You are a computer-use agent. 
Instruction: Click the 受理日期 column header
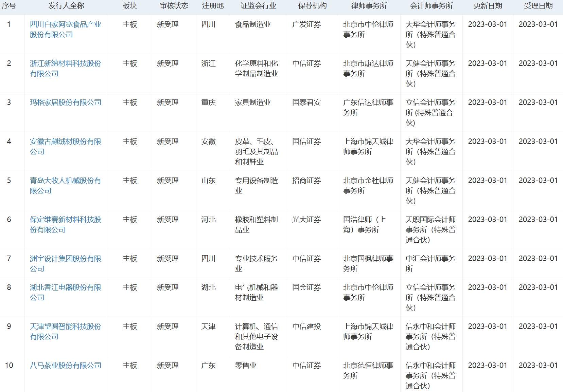coord(539,6)
